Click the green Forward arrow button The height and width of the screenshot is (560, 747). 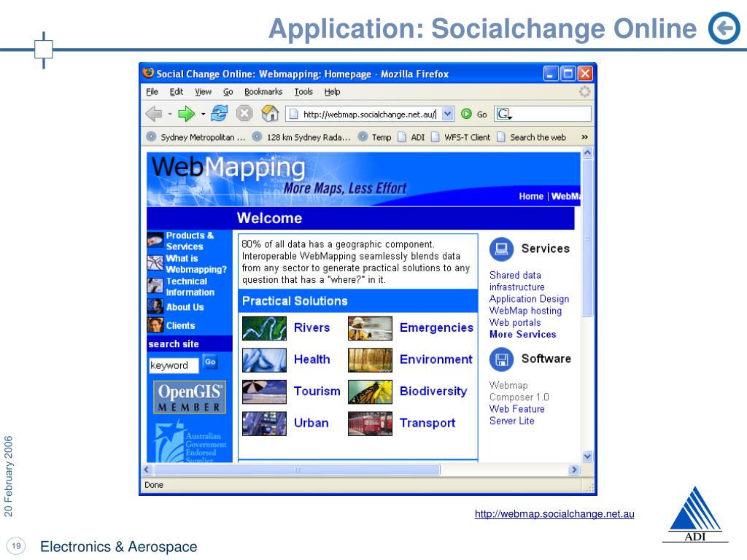coord(186,114)
